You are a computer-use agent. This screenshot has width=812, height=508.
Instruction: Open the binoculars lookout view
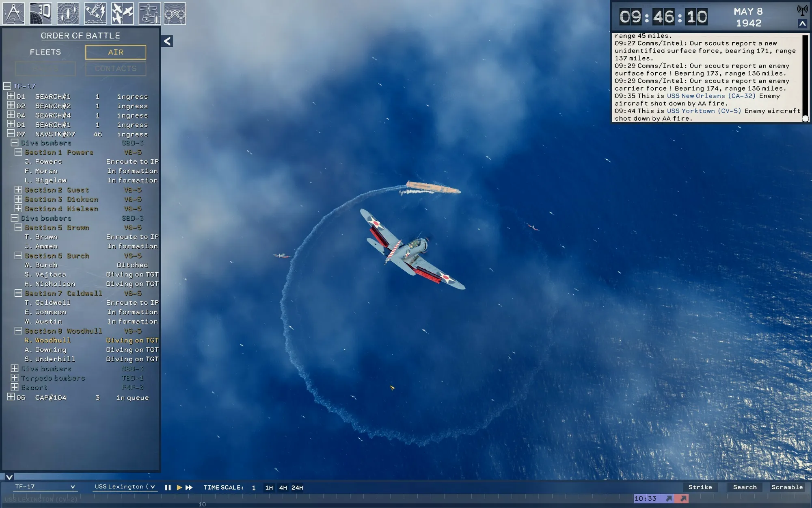[x=175, y=13]
